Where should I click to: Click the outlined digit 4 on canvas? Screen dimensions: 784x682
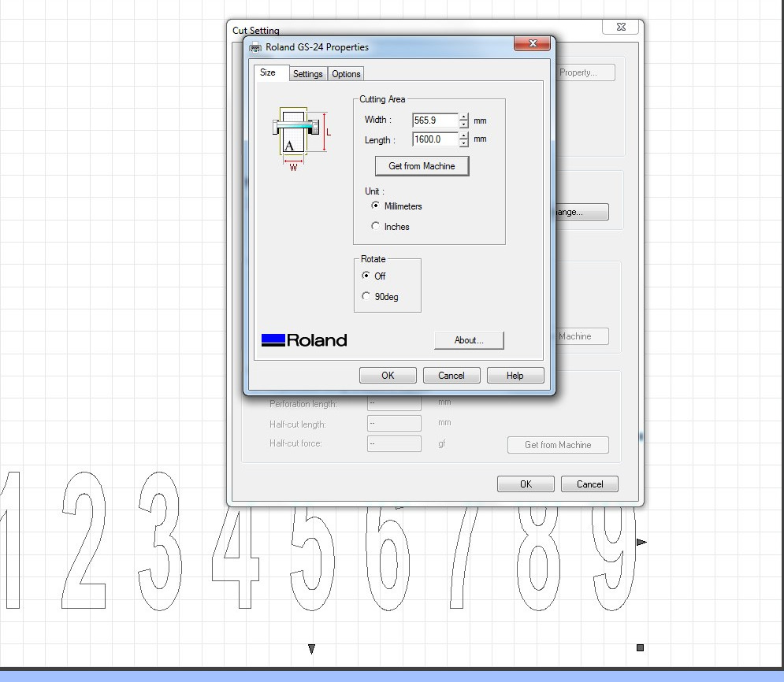236,558
